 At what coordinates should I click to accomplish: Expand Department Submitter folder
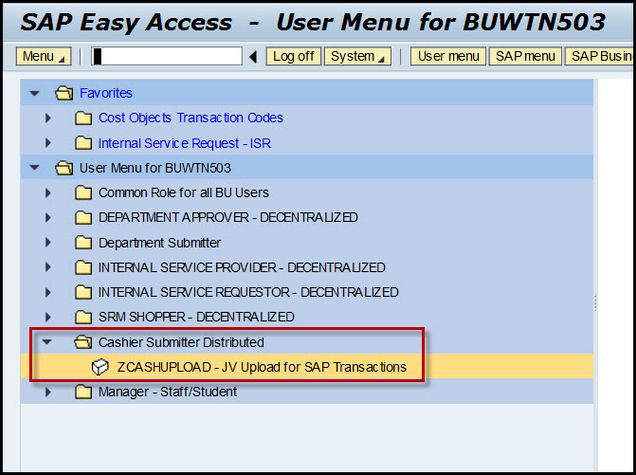[x=48, y=243]
